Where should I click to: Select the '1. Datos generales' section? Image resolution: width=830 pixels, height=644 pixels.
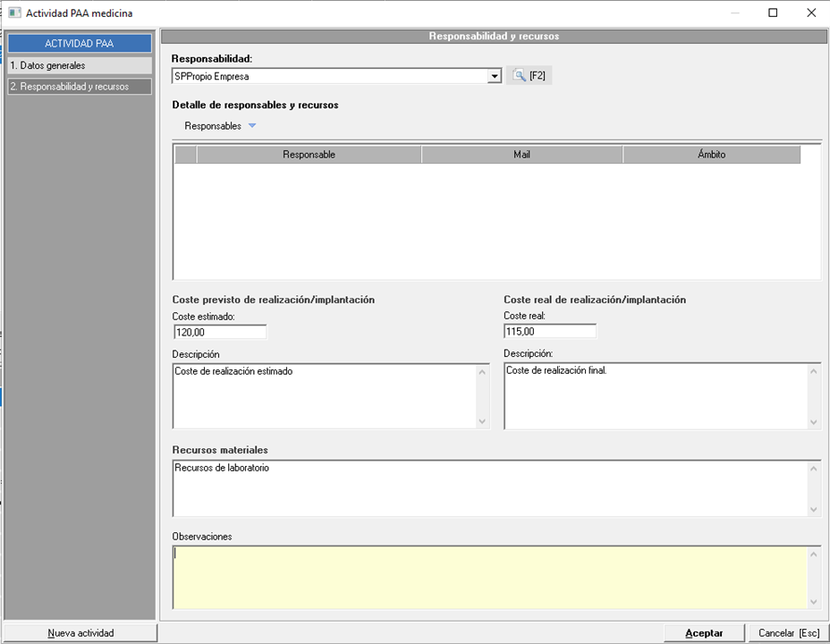(80, 65)
